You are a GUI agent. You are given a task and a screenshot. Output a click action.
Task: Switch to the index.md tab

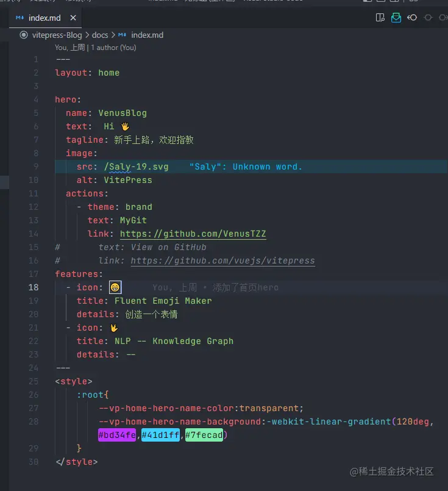pos(44,18)
